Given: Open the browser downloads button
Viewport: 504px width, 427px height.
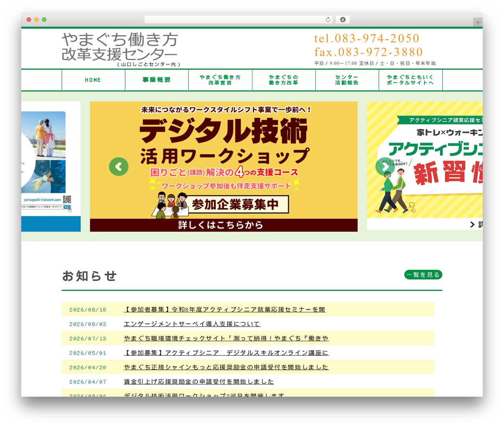Looking at the screenshot, I should click(343, 20).
